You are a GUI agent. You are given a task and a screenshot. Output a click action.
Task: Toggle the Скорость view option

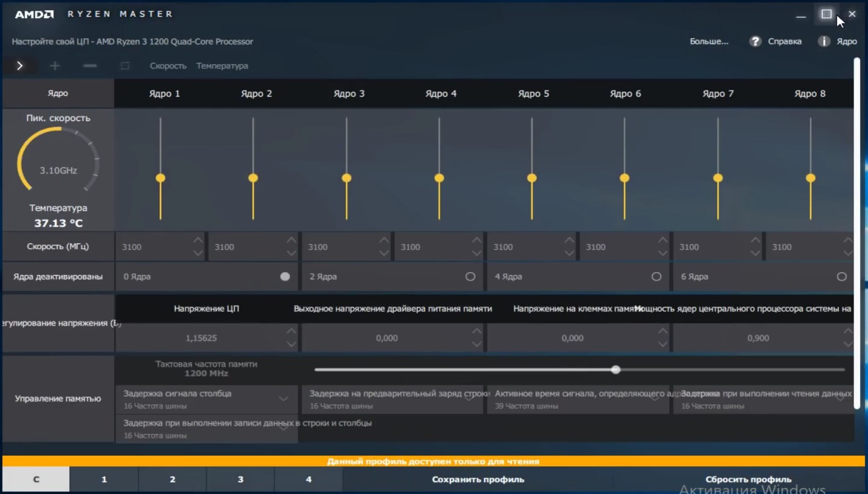pos(168,66)
